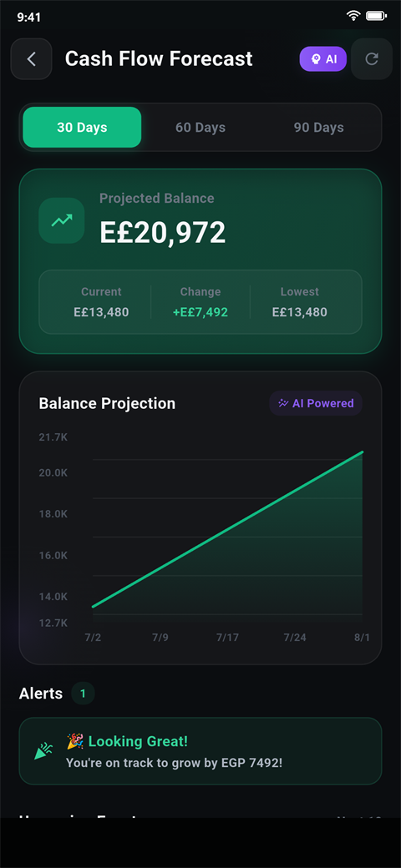This screenshot has width=401, height=868.
Task: Switch to the 90 Days tab
Action: [319, 128]
